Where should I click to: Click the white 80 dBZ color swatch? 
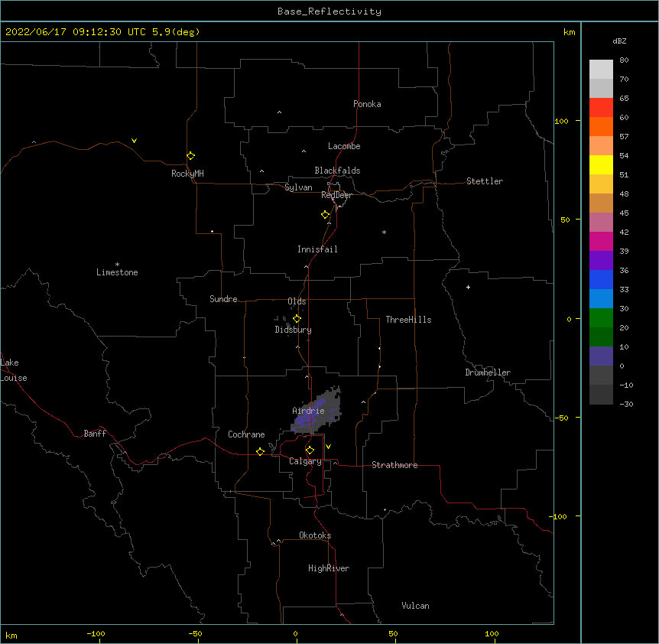click(x=601, y=70)
